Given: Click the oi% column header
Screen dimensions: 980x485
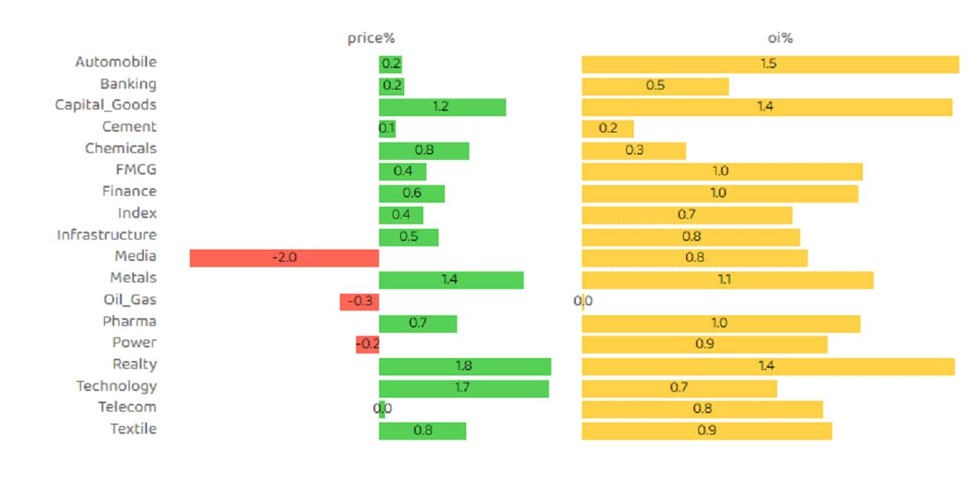Looking at the screenshot, I should [x=779, y=38].
